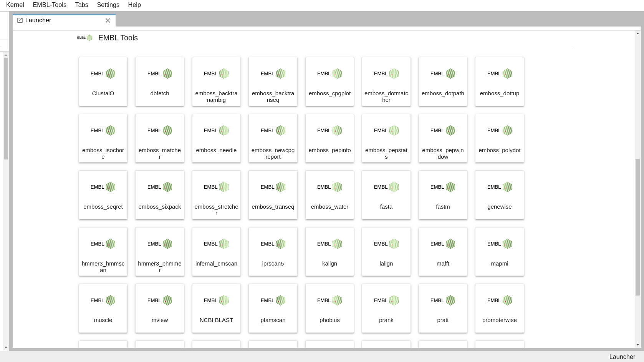Image resolution: width=644 pixels, height=362 pixels.
Task: Open the lalign tool card
Action: [x=386, y=252]
